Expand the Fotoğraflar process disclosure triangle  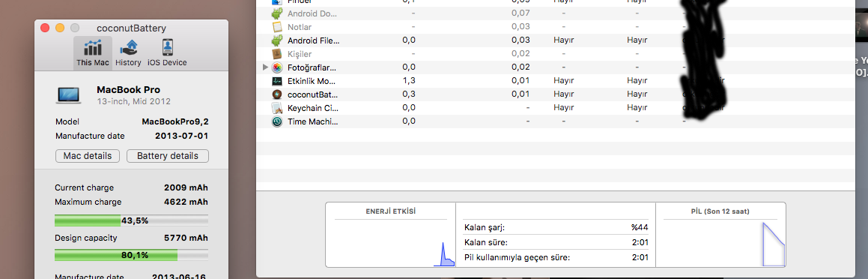265,67
